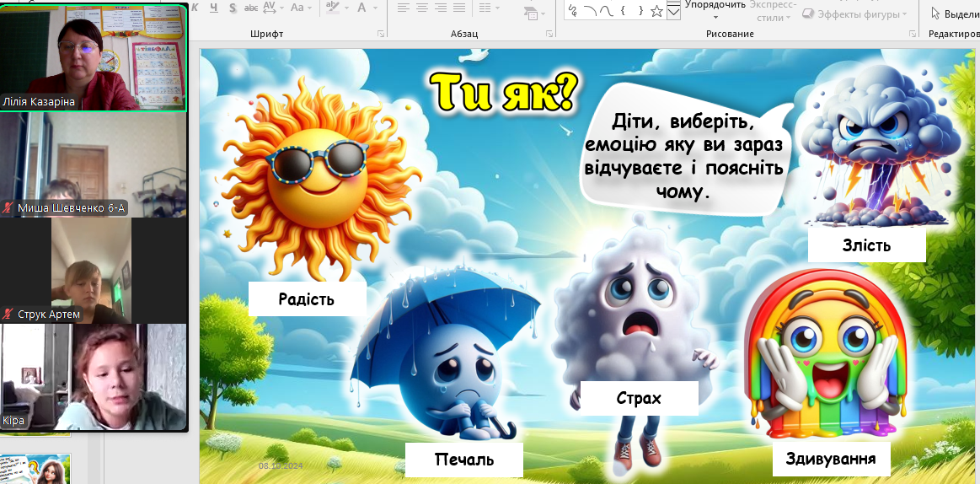Click muted mic icon beside Струк Артем

pos(8,314)
